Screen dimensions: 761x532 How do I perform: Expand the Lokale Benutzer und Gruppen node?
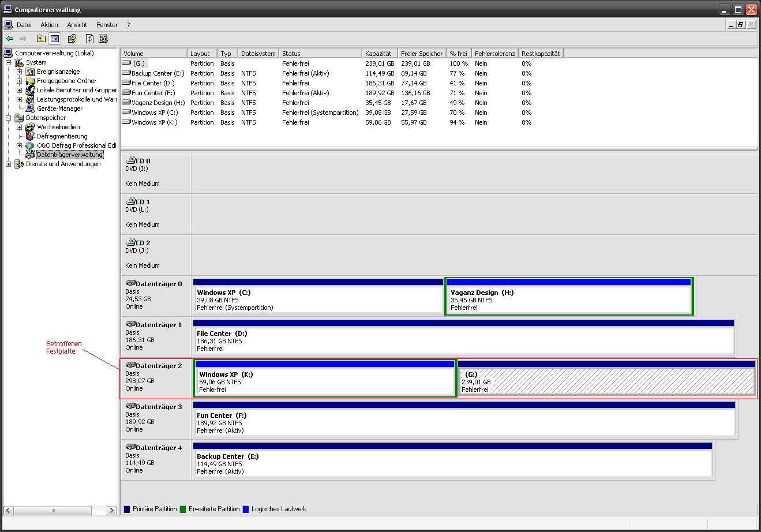(20, 90)
